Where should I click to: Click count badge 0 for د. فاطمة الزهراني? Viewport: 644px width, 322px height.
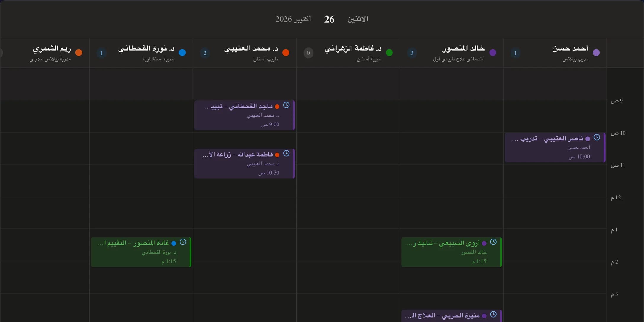point(308,53)
